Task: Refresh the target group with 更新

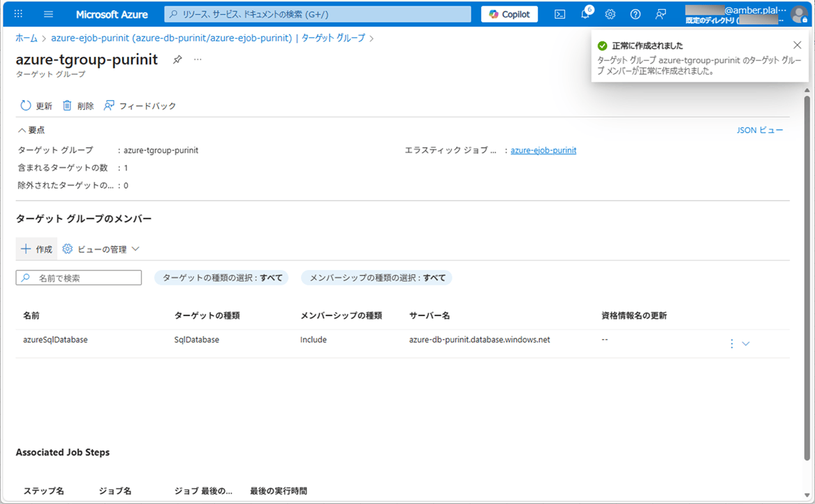Action: (x=36, y=106)
